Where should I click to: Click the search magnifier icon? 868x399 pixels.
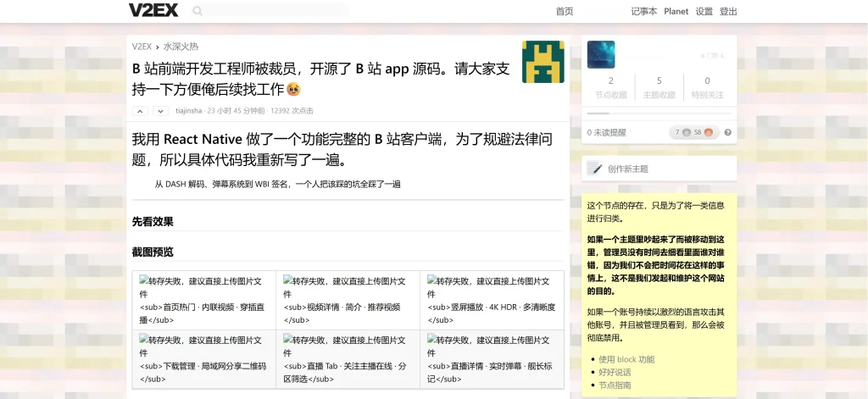pos(198,11)
